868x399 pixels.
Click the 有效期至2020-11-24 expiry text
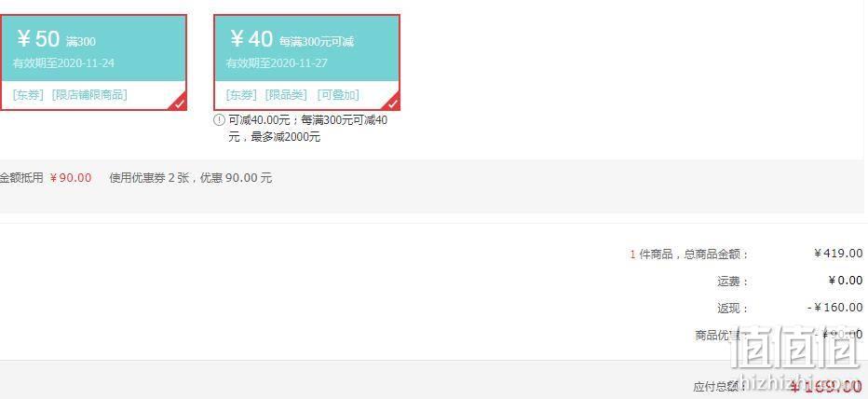[63, 63]
